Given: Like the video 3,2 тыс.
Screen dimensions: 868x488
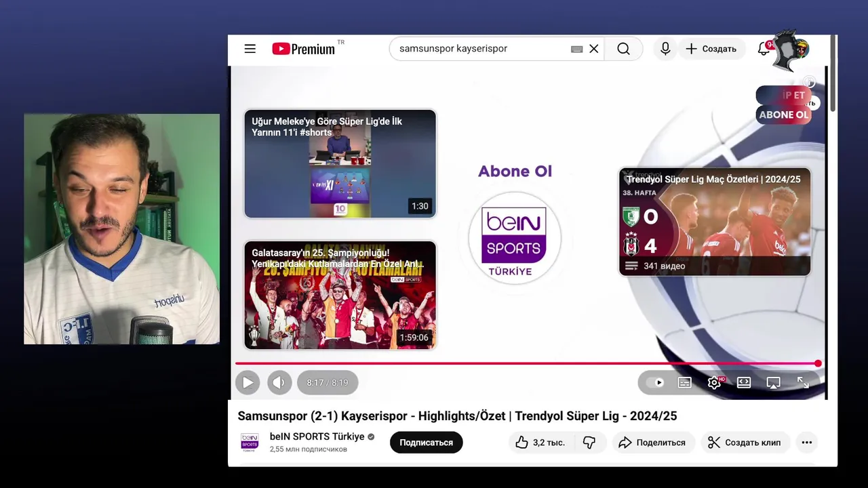Looking at the screenshot, I should pos(540,443).
